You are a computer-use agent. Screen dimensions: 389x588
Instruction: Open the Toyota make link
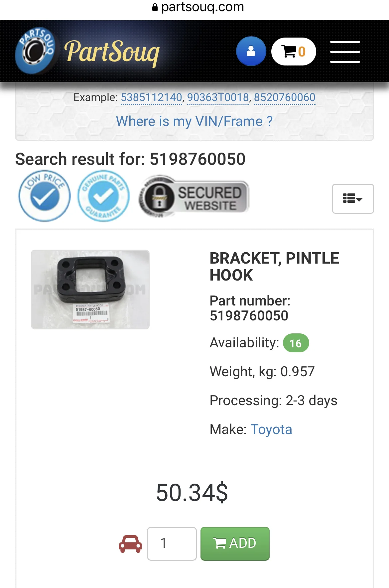271,429
